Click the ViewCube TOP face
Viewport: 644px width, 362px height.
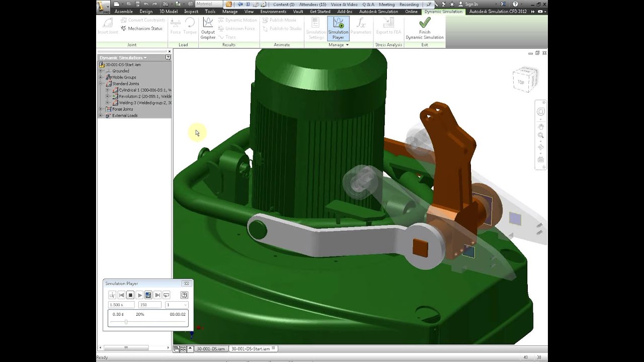click(522, 82)
